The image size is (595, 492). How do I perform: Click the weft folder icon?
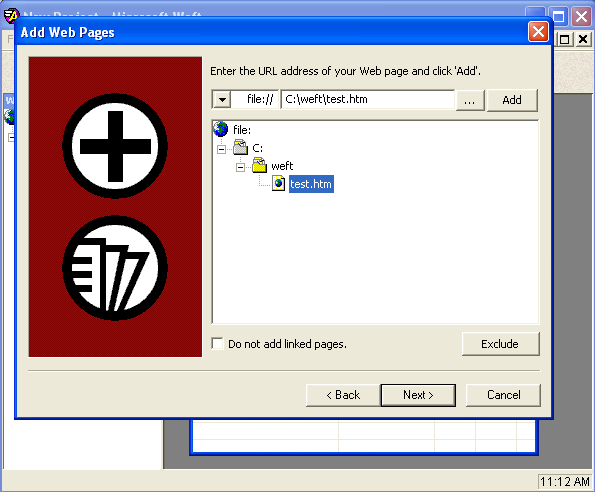click(259, 165)
